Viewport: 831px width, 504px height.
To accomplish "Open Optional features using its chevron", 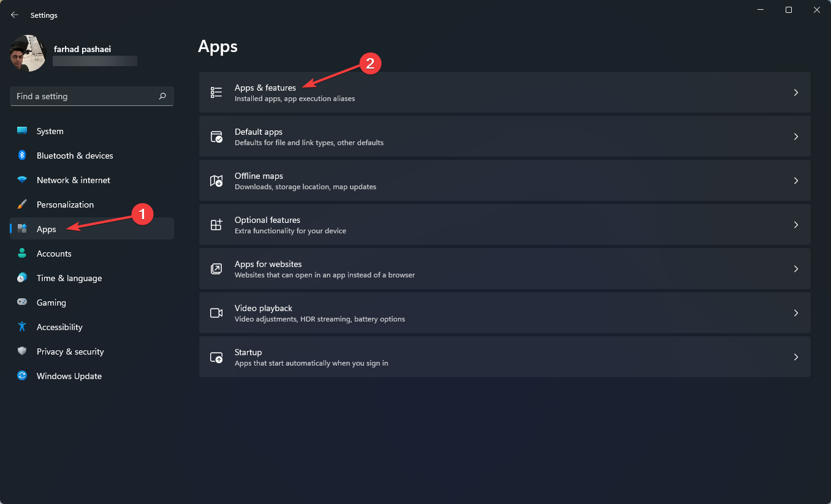I will (x=795, y=224).
